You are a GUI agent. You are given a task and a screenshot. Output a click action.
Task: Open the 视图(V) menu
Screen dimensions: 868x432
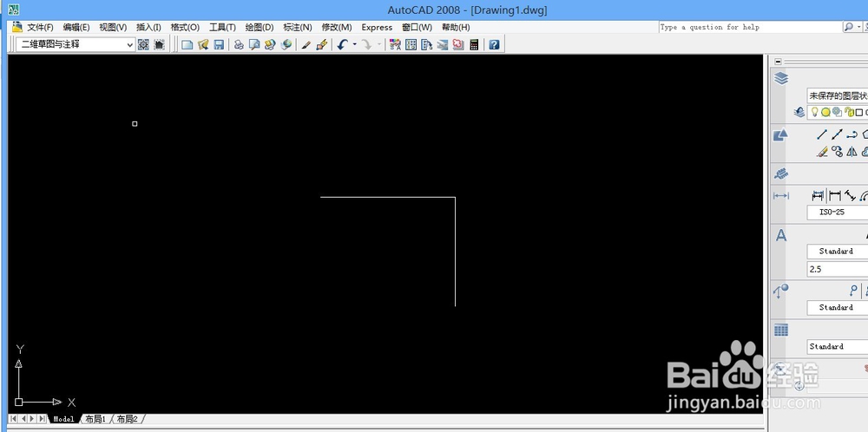click(x=113, y=27)
